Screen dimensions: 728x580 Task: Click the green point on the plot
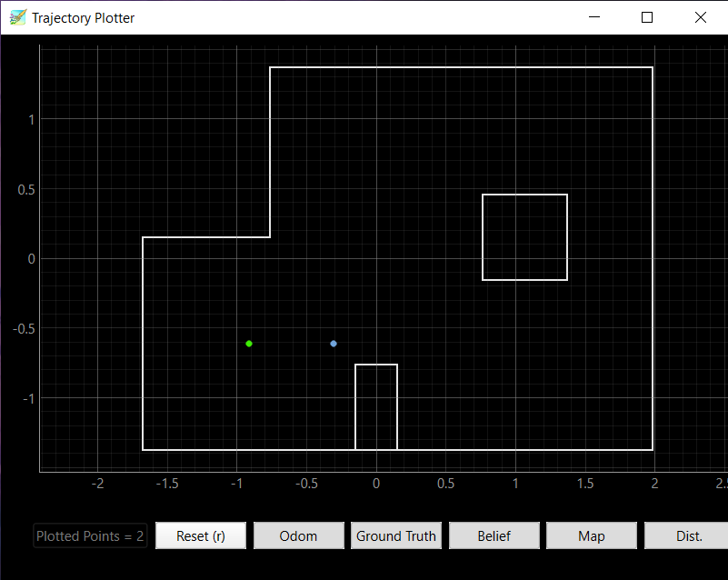[249, 344]
